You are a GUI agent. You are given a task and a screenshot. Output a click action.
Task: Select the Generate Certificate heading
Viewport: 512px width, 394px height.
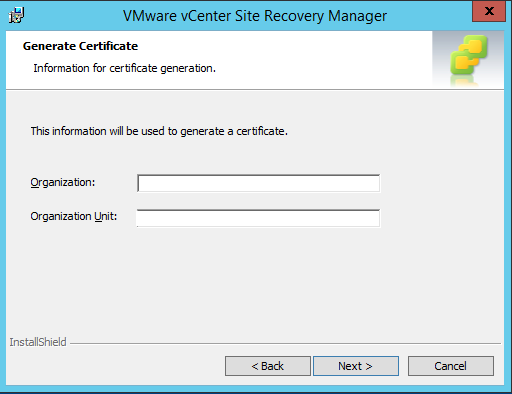(x=80, y=46)
